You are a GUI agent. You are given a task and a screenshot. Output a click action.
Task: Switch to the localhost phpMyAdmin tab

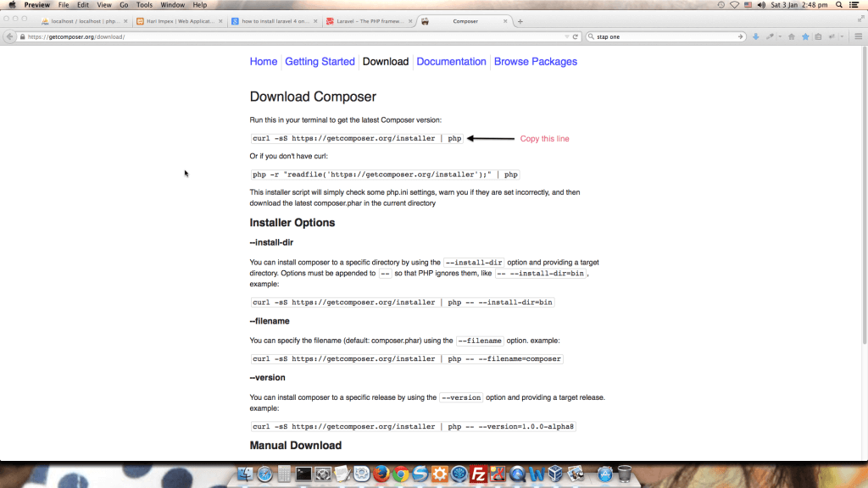tap(85, 21)
